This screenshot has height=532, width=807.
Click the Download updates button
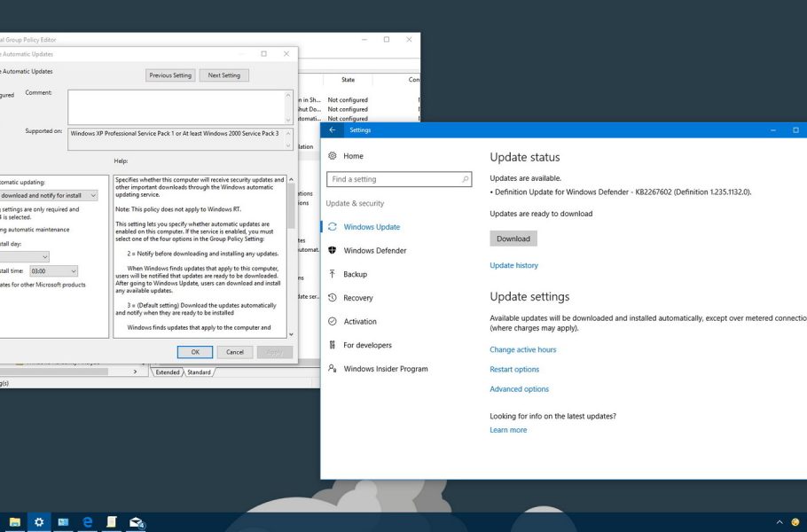[x=513, y=239]
